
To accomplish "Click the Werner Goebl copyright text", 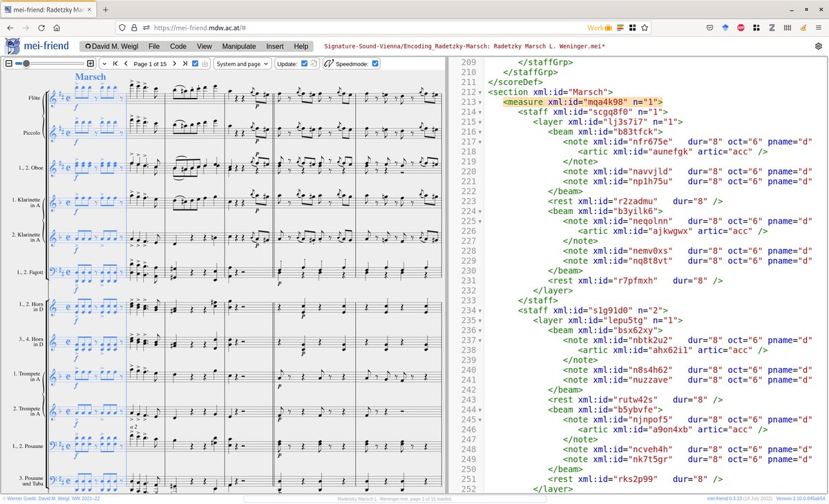I will tap(51, 498).
